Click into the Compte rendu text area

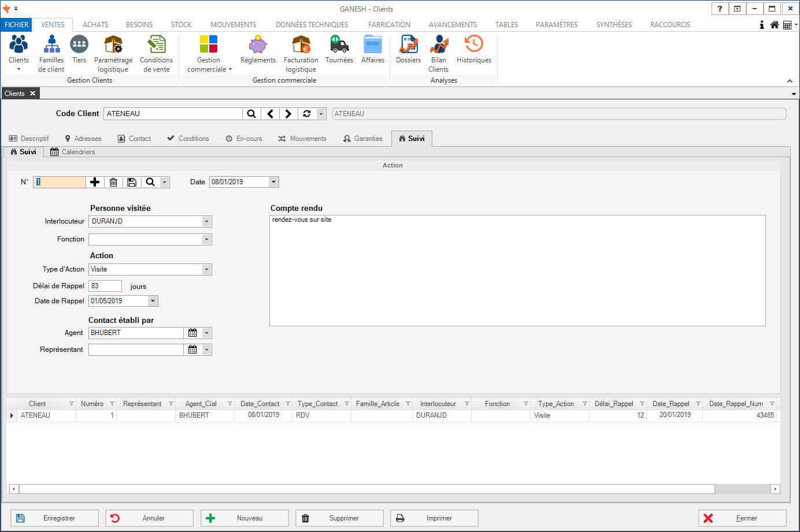(x=517, y=270)
